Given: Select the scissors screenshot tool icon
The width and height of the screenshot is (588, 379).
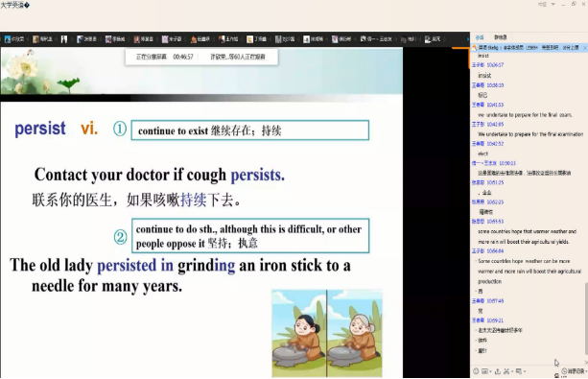Looking at the screenshot, I should [x=506, y=371].
